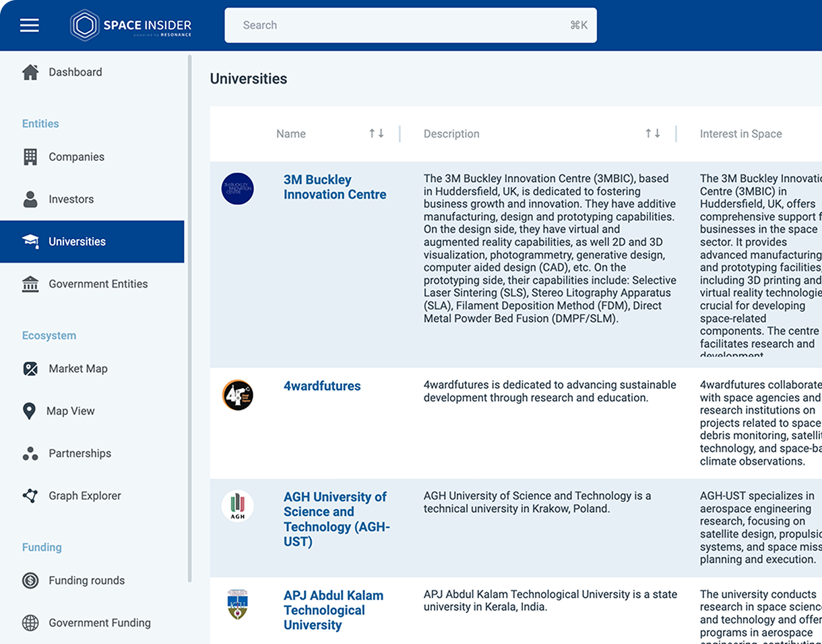Click into the Search field

pos(410,26)
